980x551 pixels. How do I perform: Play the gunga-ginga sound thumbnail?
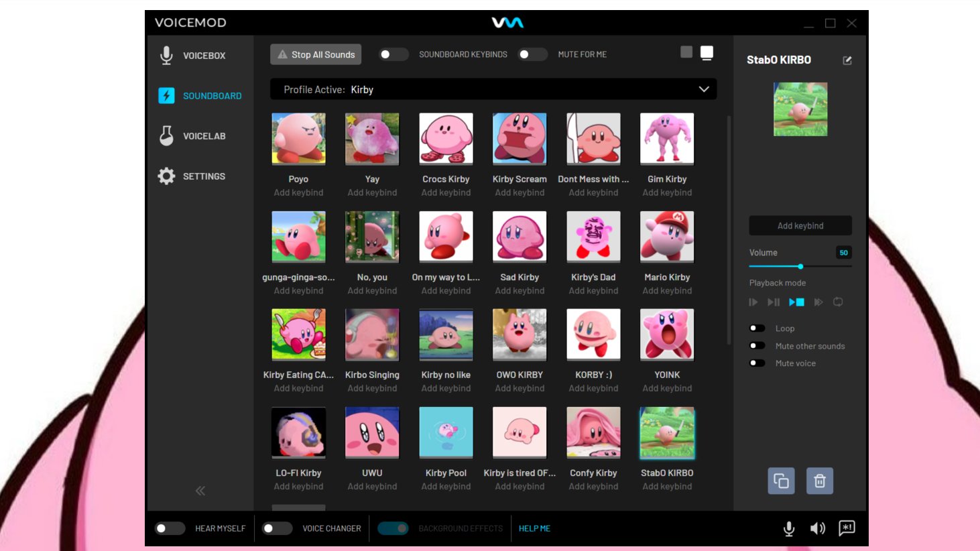[298, 237]
